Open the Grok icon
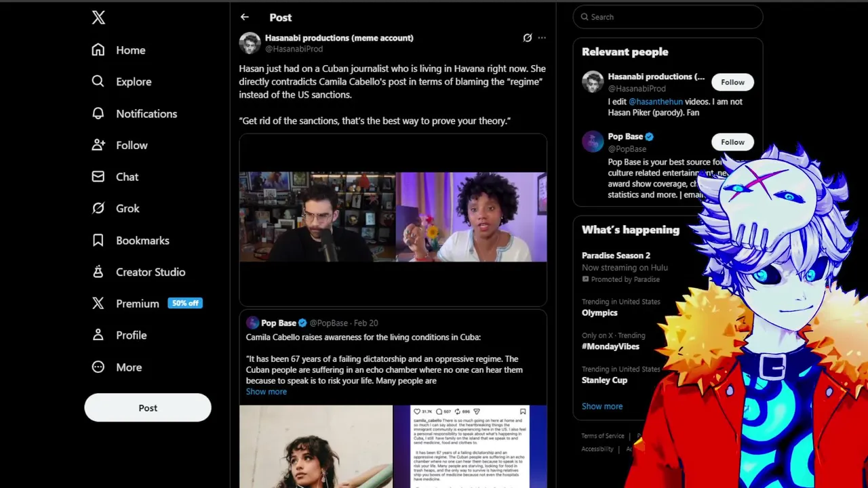This screenshot has width=868, height=488. point(98,208)
